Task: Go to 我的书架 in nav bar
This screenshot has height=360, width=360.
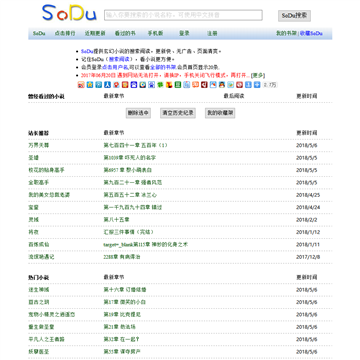Action: [x=286, y=33]
